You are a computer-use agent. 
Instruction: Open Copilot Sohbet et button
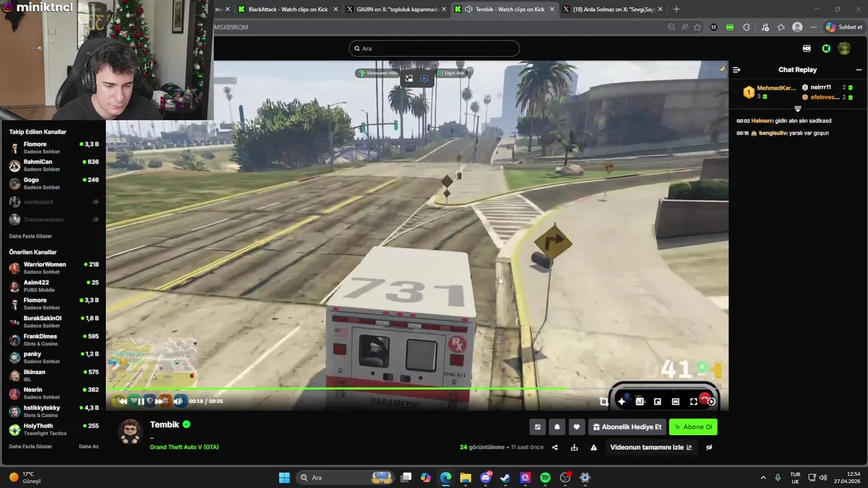pyautogui.click(x=844, y=27)
